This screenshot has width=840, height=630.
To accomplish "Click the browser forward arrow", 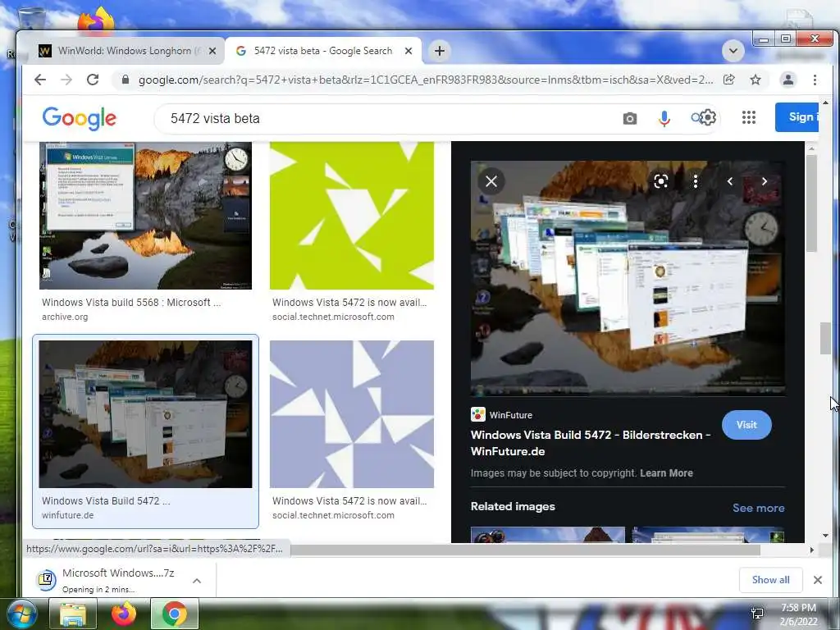I will click(x=66, y=80).
